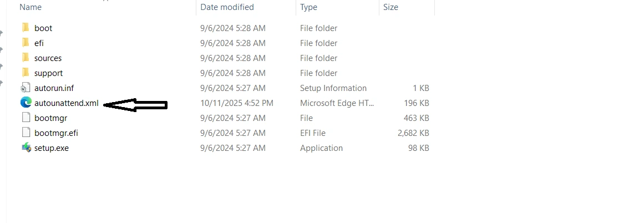Select the autounattend.xml file name
The height and width of the screenshot is (223, 644).
click(x=66, y=103)
